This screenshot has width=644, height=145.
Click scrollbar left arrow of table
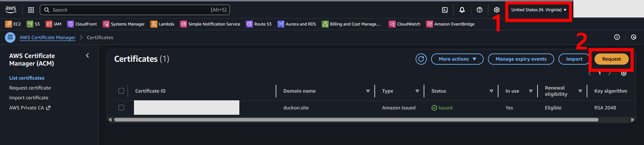[x=110, y=120]
